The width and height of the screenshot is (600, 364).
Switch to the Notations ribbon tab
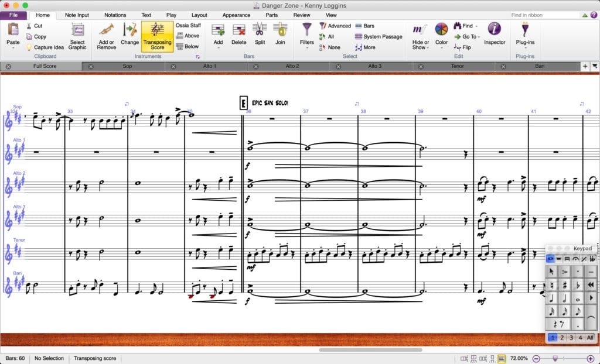(115, 15)
